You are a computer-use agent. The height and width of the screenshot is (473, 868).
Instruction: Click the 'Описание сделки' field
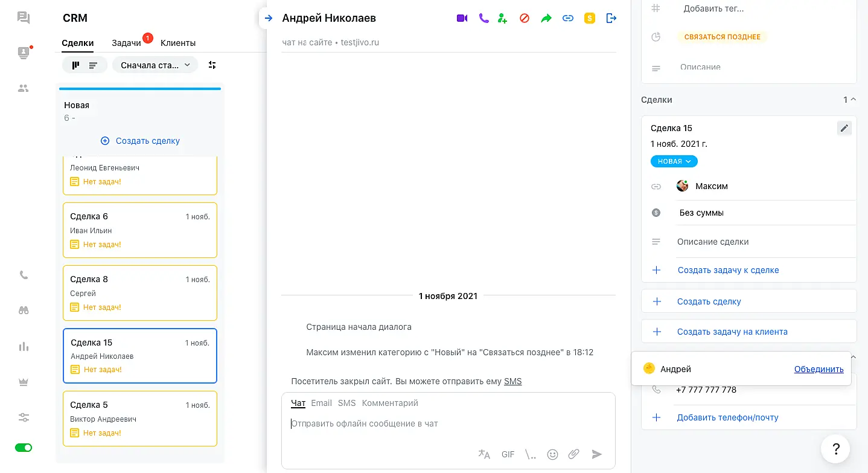pos(713,242)
